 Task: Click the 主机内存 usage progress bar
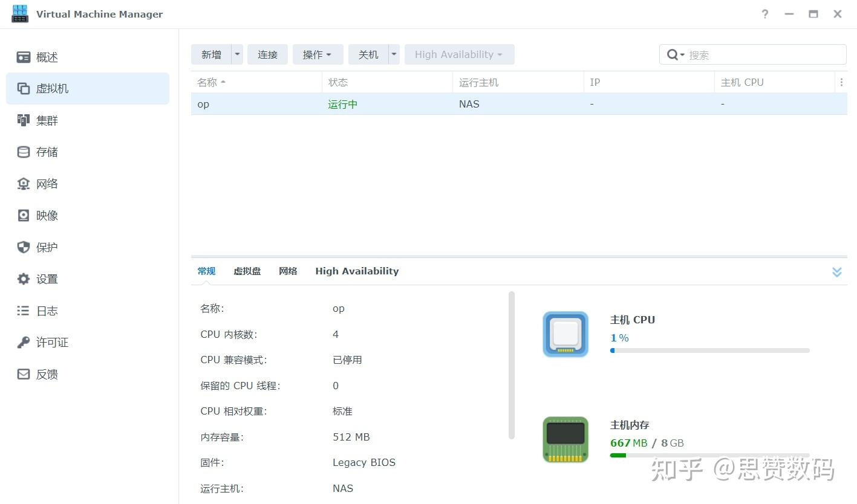[710, 455]
